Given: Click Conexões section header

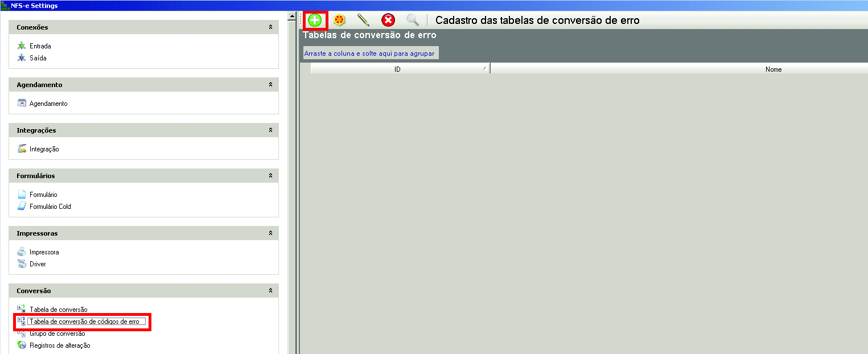Looking at the screenshot, I should [143, 27].
